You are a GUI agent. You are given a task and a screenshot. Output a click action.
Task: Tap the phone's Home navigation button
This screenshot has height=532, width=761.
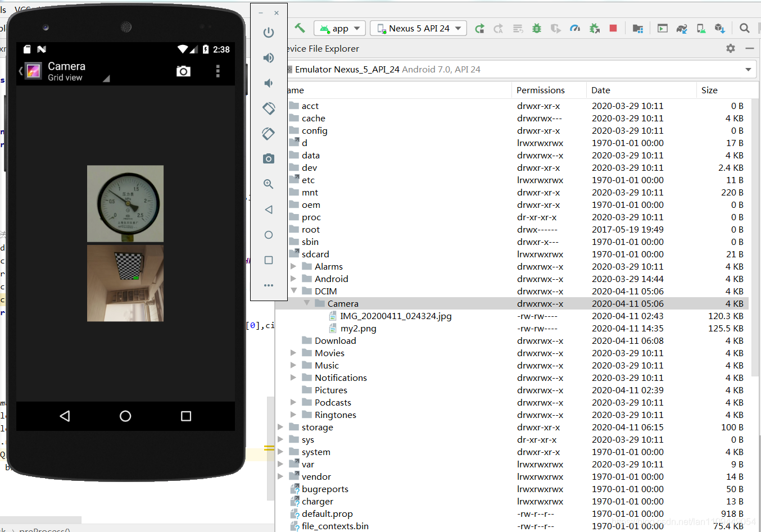(125, 416)
